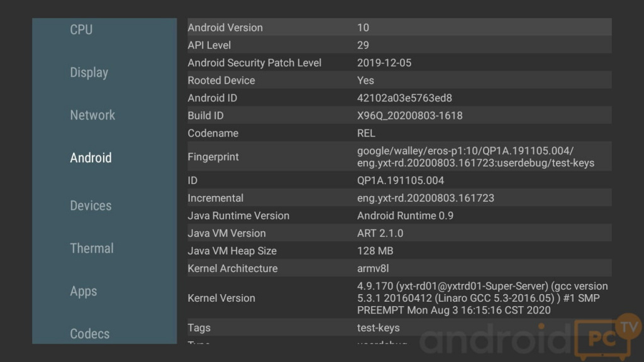Select the Java Runtime Version row
This screenshot has height=362, width=644.
point(399,216)
